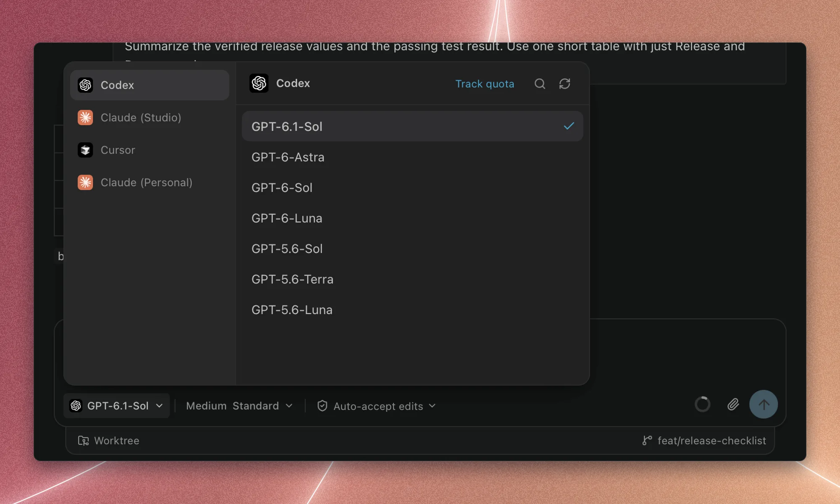The image size is (840, 504).
Task: Click the Claude (Studio) starburst icon
Action: tap(85, 118)
